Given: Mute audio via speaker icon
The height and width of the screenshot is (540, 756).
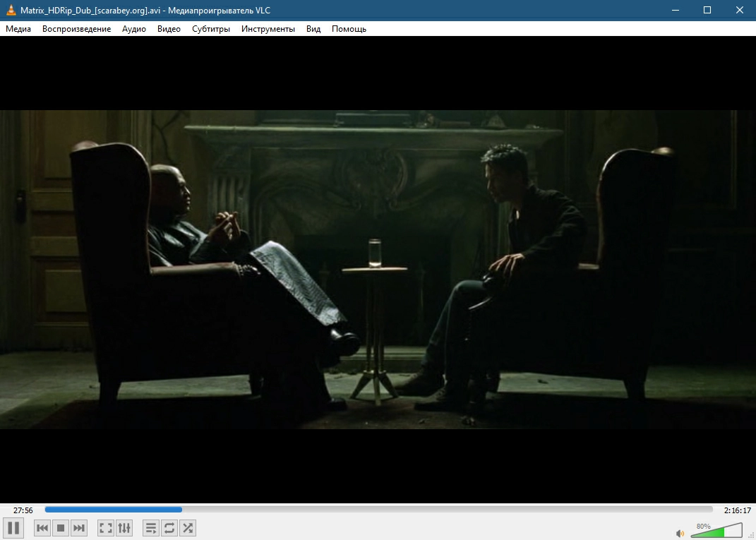Looking at the screenshot, I should [680, 533].
